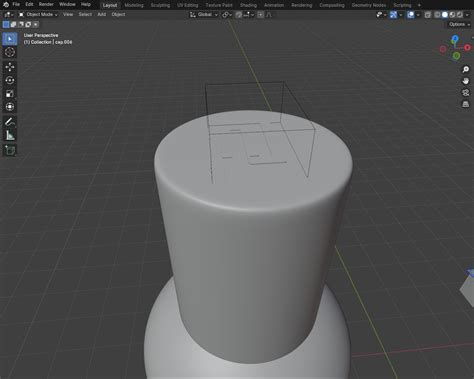Open the viewport Select menu
The image size is (474, 379).
(85, 14)
